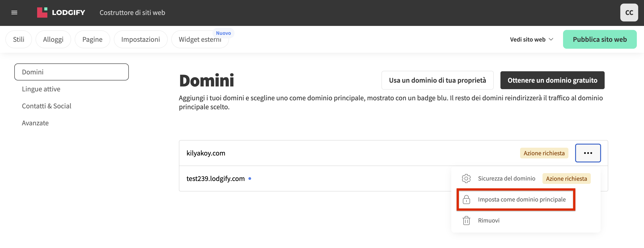Click the blue primary-domain dot next to test239.lodgify.com

point(250,179)
